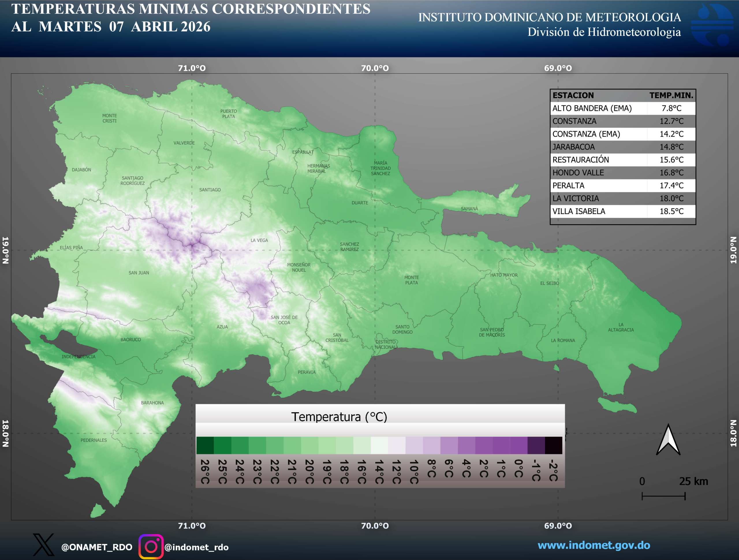Click the LA ALTAGRACIA province label

621,327
